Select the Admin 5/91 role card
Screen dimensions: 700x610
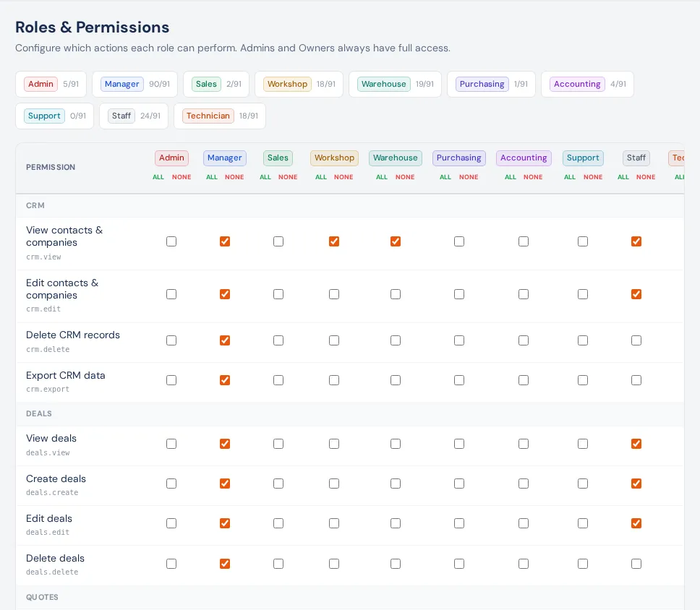click(x=51, y=84)
